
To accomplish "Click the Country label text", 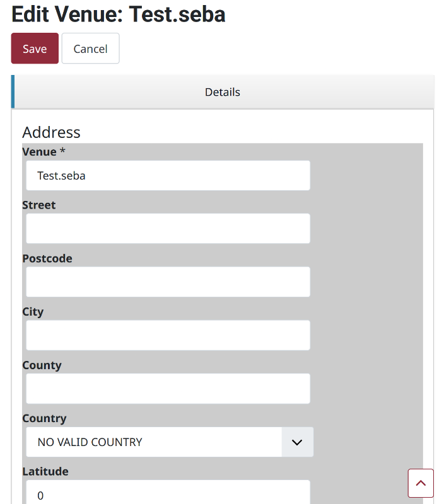I will click(44, 418).
